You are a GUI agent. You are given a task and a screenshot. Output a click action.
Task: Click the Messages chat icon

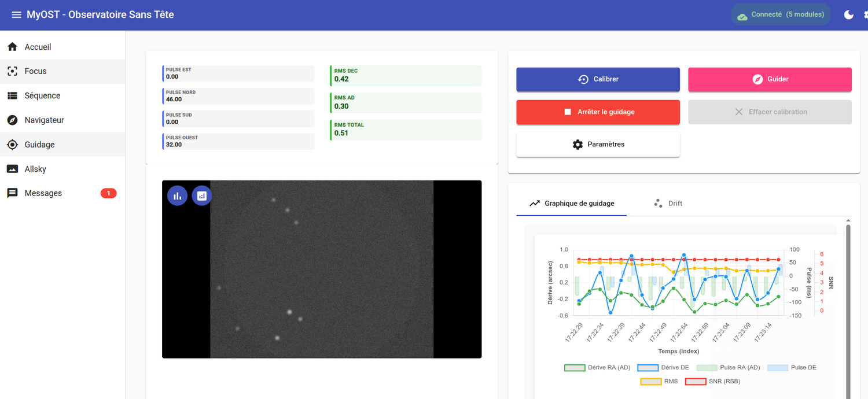[x=12, y=193]
